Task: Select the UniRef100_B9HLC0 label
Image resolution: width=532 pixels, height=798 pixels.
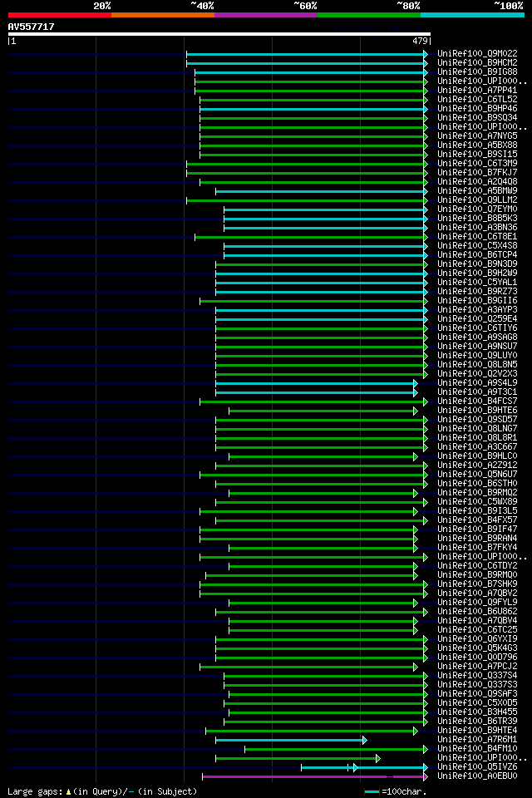Action: click(477, 456)
